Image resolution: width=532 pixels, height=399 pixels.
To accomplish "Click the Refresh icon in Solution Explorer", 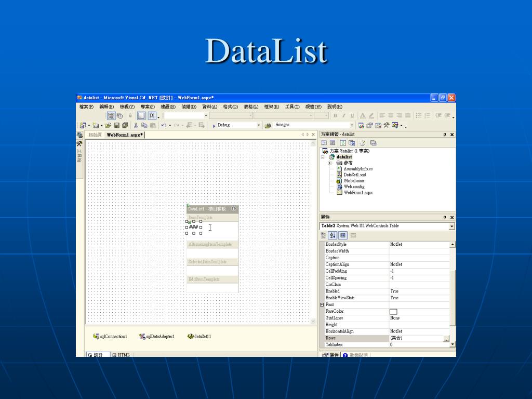I will point(343,143).
